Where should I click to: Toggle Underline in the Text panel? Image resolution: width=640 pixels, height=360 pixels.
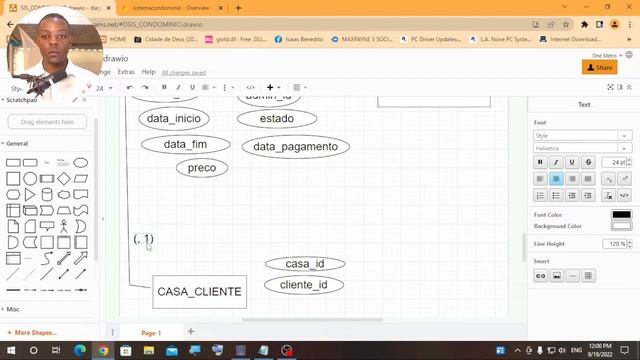pos(572,162)
